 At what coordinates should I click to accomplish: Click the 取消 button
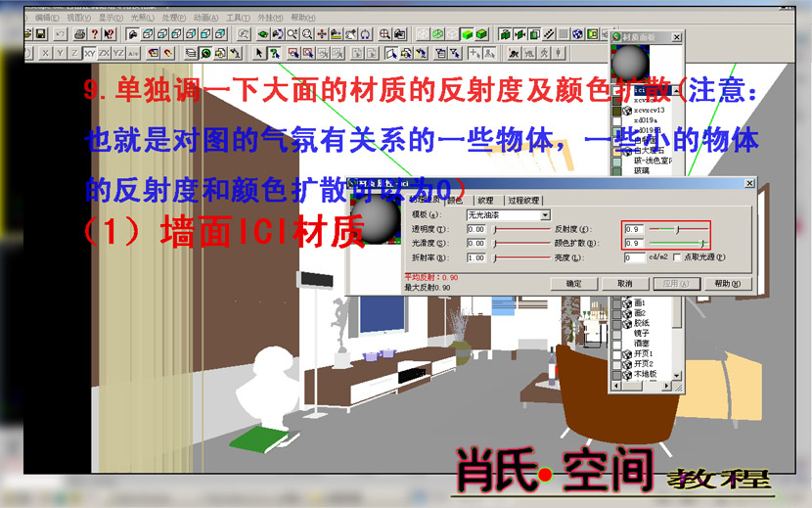pyautogui.click(x=625, y=284)
